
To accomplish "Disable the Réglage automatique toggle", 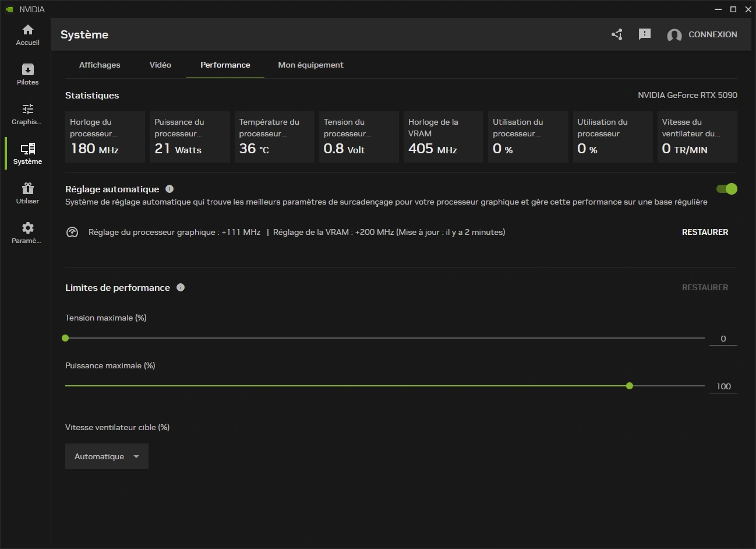I will (x=727, y=189).
